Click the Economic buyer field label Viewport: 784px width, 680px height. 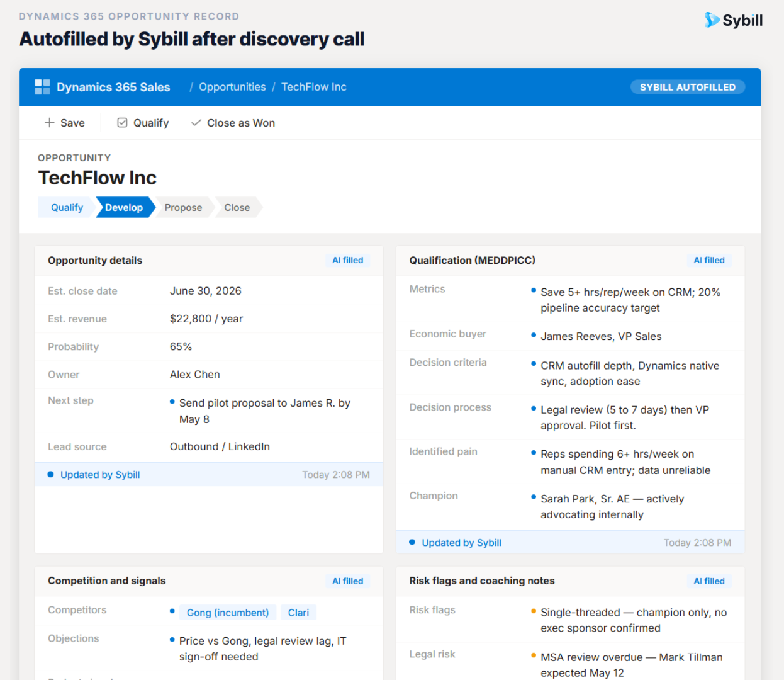click(447, 334)
